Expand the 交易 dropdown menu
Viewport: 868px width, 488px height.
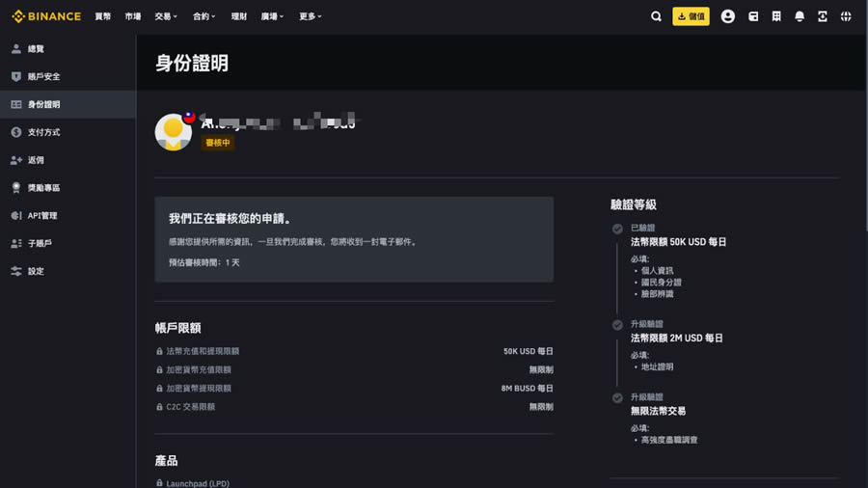coord(166,16)
